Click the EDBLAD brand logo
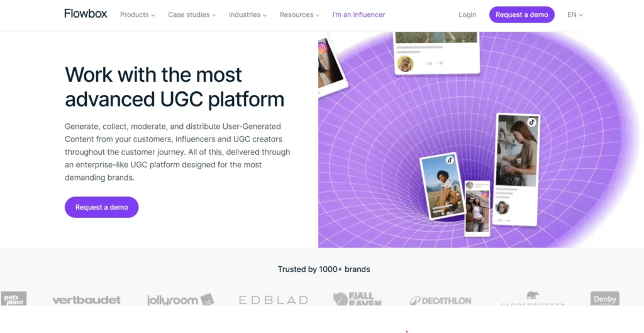 click(x=274, y=300)
